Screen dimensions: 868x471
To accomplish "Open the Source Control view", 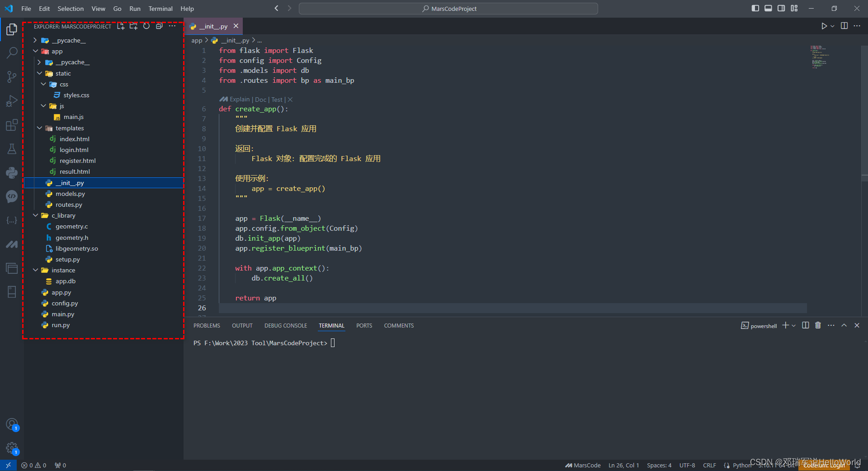I will [12, 77].
